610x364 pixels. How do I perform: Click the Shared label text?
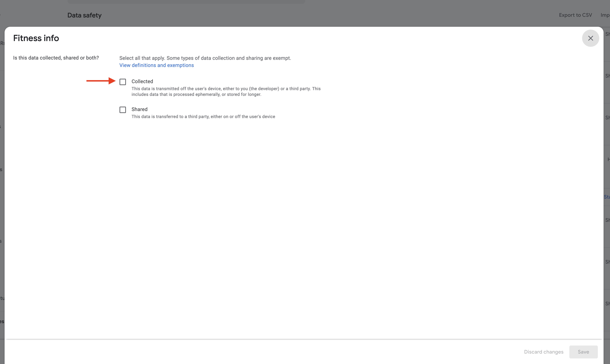(x=139, y=109)
